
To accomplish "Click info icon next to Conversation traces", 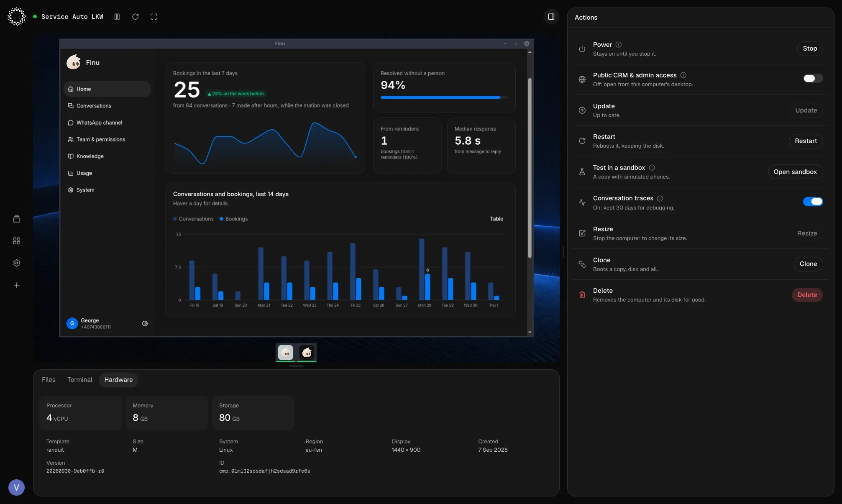I will 660,198.
